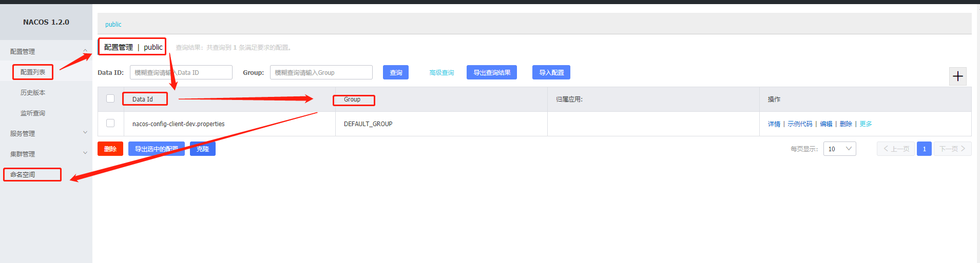Select page 1 in pagination
Image resolution: width=980 pixels, height=263 pixels.
tap(924, 149)
